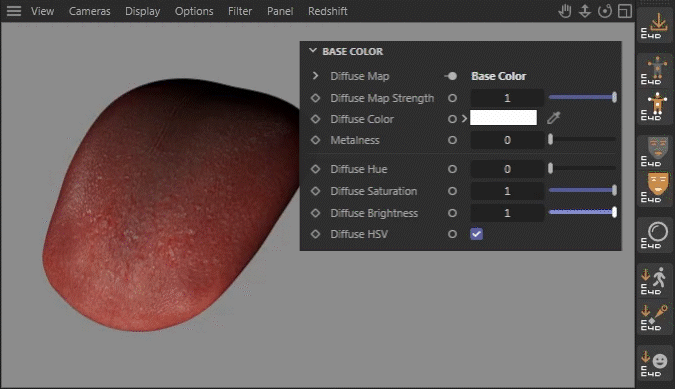Collapse the BASE COLOR section

pos(313,51)
